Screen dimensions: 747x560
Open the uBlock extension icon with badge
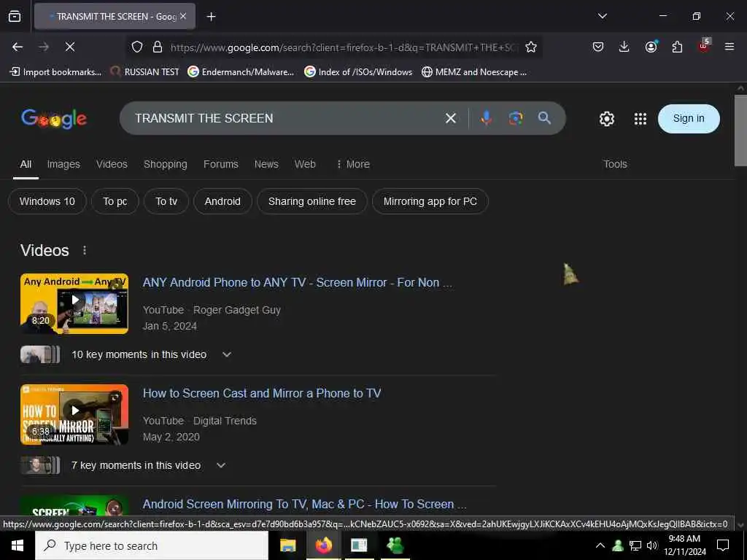[x=704, y=46]
